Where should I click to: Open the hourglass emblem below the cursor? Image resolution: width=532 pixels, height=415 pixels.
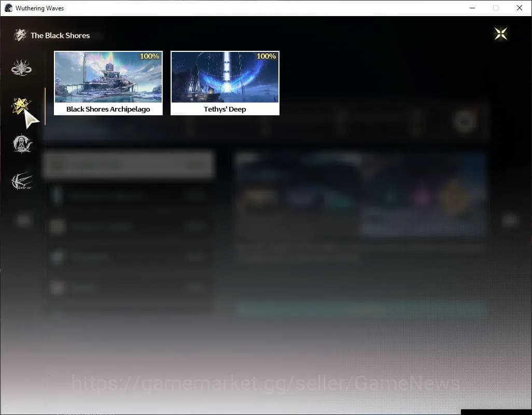tap(21, 144)
